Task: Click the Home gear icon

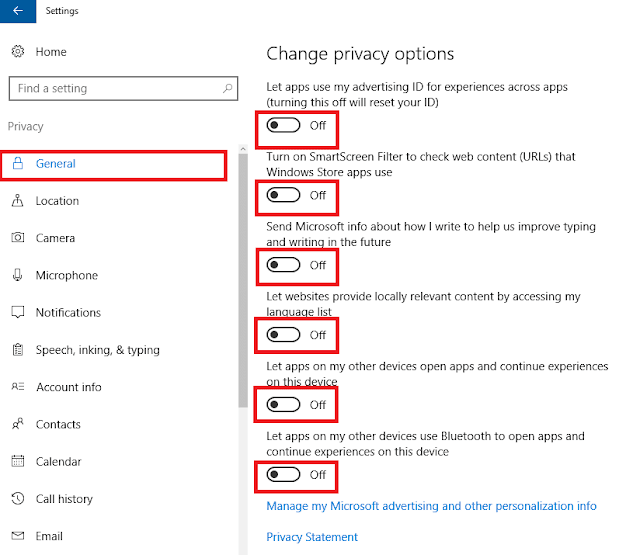Action: (18, 51)
